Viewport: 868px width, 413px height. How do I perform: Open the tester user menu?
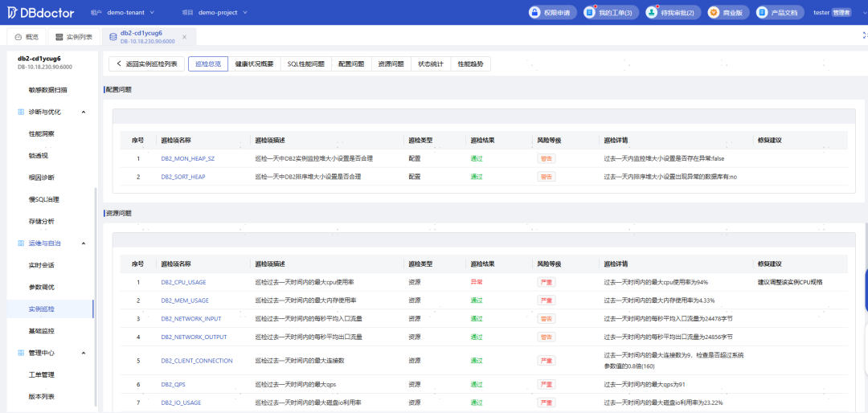point(832,12)
